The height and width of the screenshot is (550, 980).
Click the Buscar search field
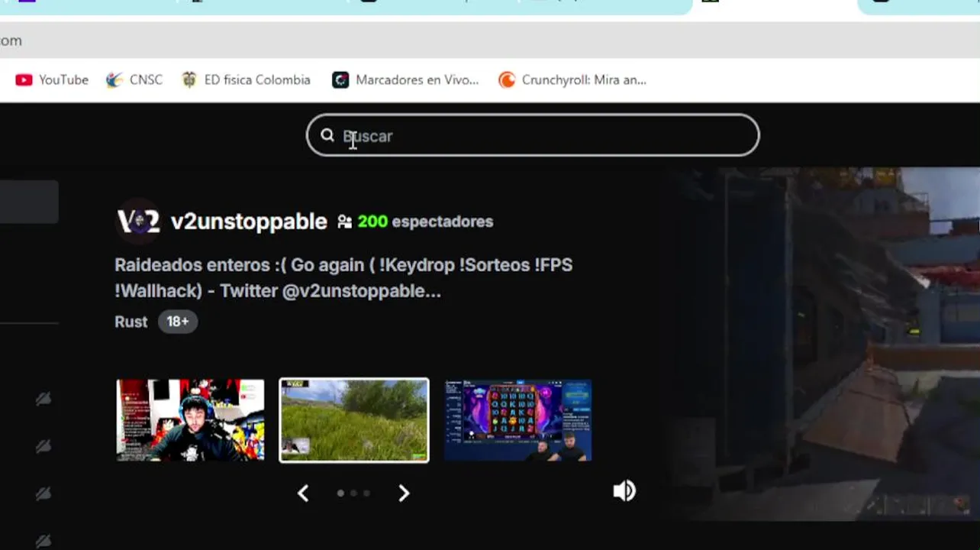point(533,135)
